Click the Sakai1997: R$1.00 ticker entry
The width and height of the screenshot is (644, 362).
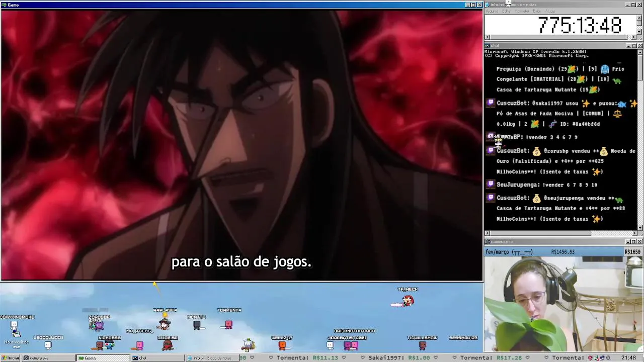coord(398,358)
